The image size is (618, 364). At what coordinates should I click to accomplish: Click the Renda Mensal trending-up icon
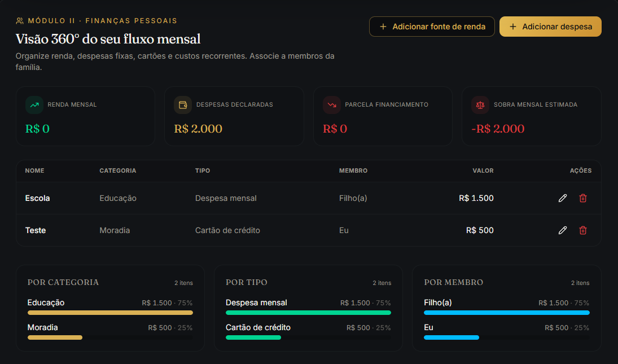point(34,105)
